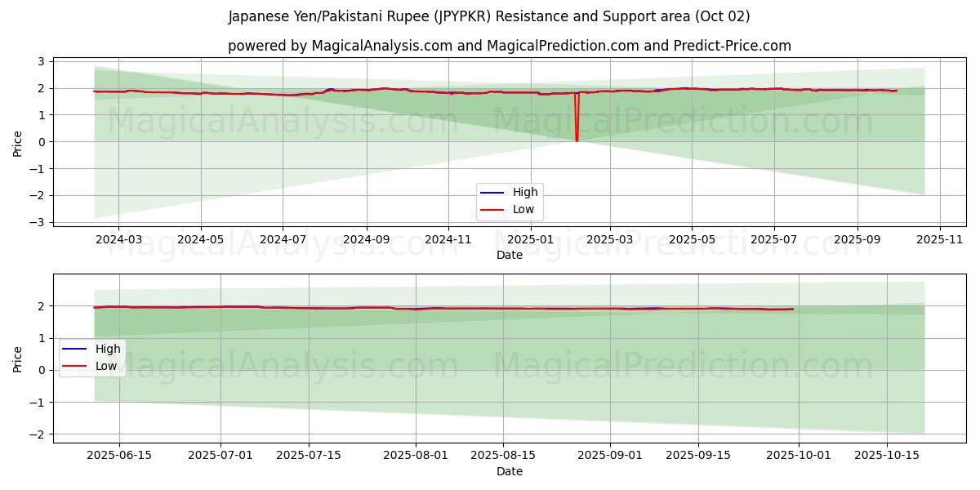The width and height of the screenshot is (980, 490).
Task: Click the blue High line sample in bottom legend
Action: click(75, 350)
